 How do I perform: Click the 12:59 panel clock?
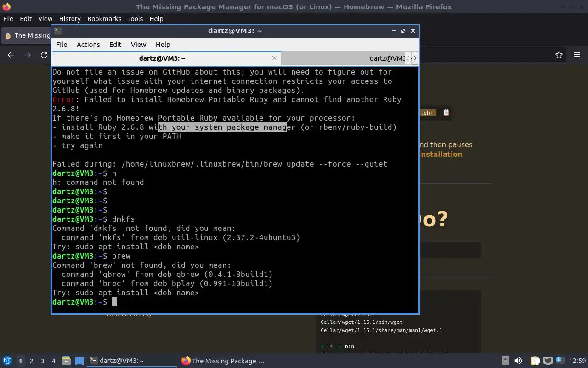tap(577, 361)
